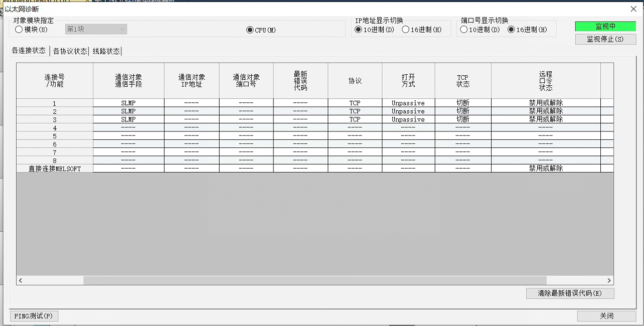Viewport: 644px width, 326px height.
Task: Click the horizontal scrollbar right arrow
Action: pos(609,281)
